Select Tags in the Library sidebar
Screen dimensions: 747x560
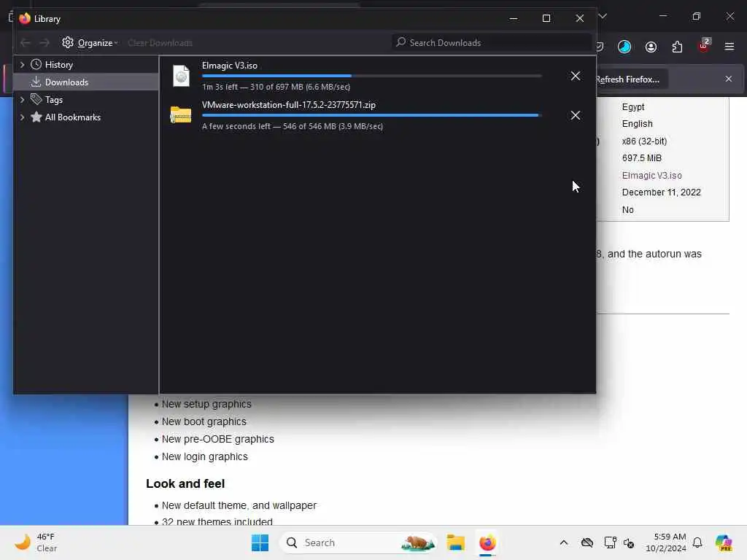point(54,99)
